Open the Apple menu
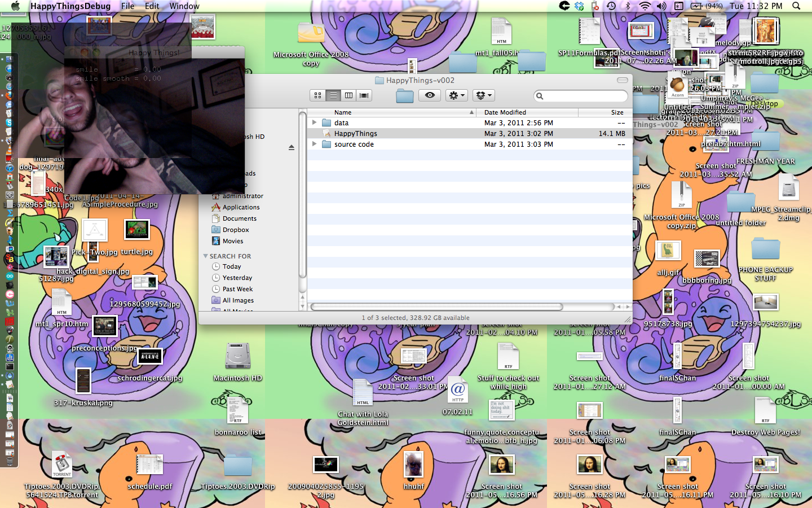The height and width of the screenshot is (508, 812). point(16,6)
